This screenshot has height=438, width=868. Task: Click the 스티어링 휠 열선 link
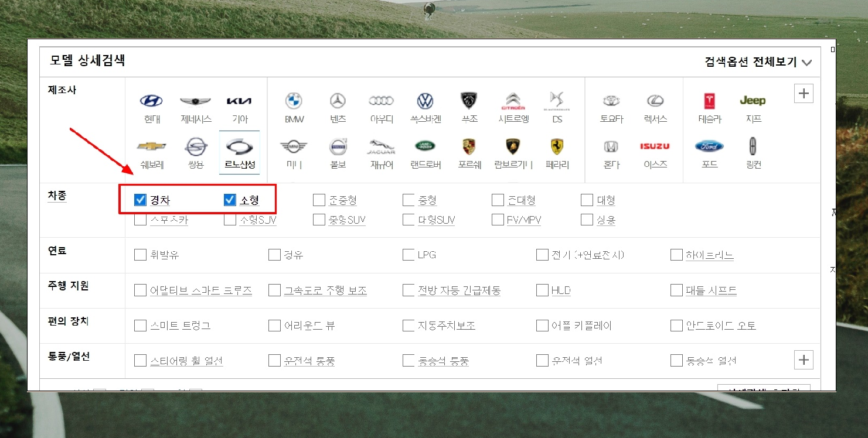186,361
